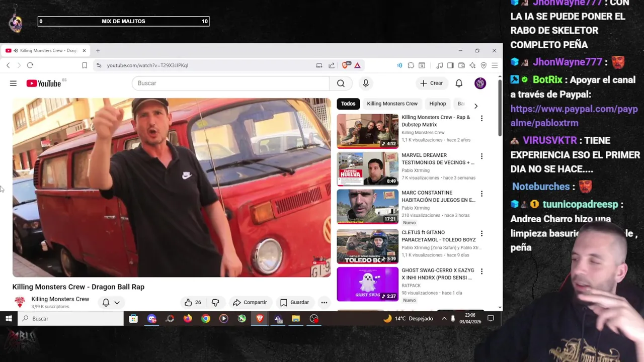Open the Brave Shields lion icon

point(346,65)
